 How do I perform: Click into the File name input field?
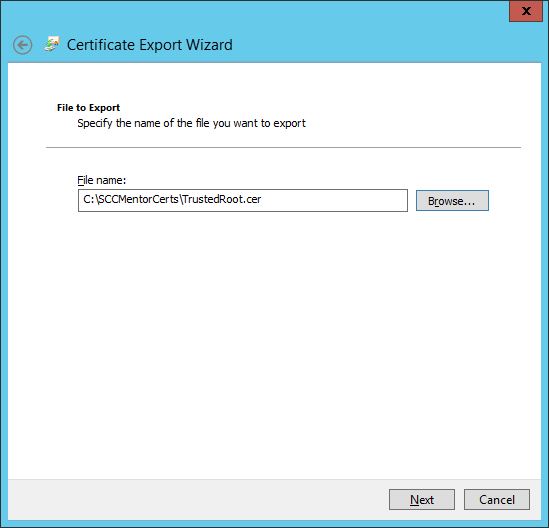tap(243, 200)
